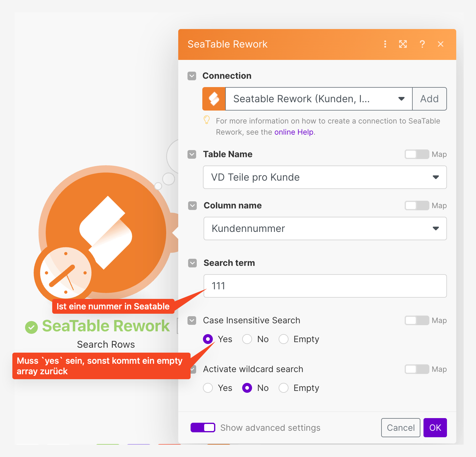Click the Connection section heading

point(227,76)
